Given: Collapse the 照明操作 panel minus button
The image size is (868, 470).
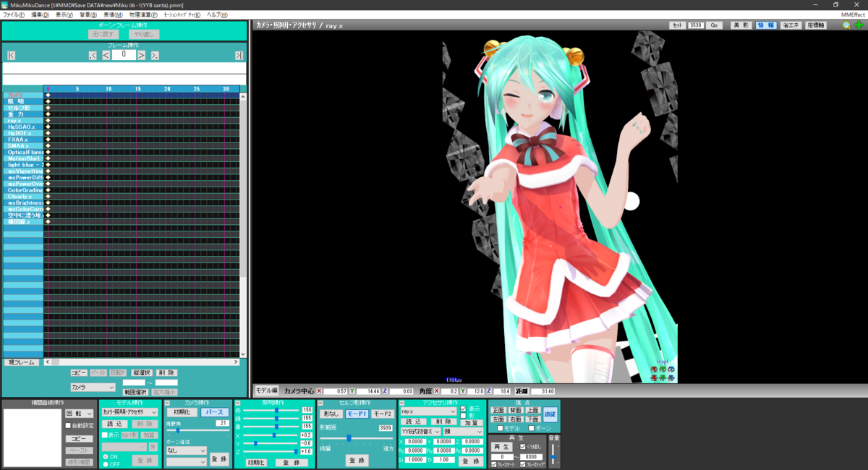Looking at the screenshot, I should tap(237, 403).
